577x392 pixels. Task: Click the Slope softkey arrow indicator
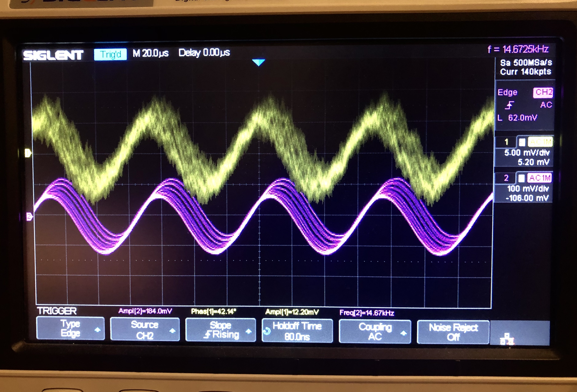pos(248,331)
